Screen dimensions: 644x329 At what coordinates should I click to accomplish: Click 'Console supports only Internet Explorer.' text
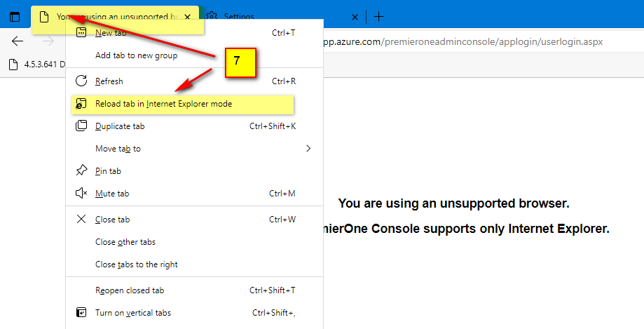(491, 229)
